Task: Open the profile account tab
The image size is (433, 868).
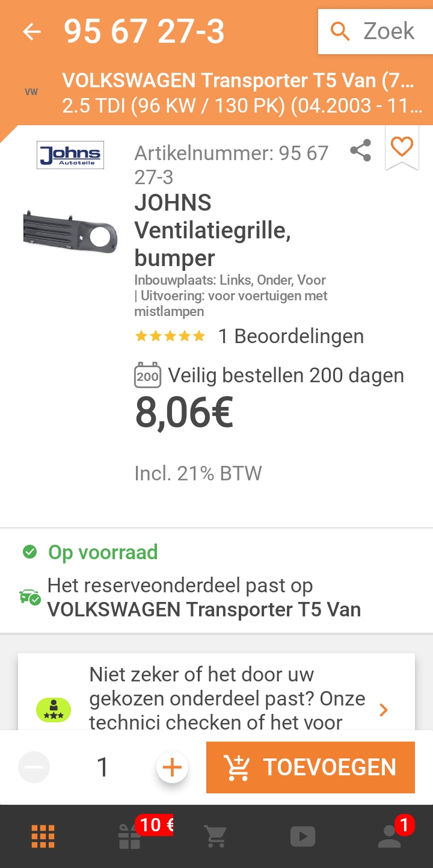Action: [390, 836]
